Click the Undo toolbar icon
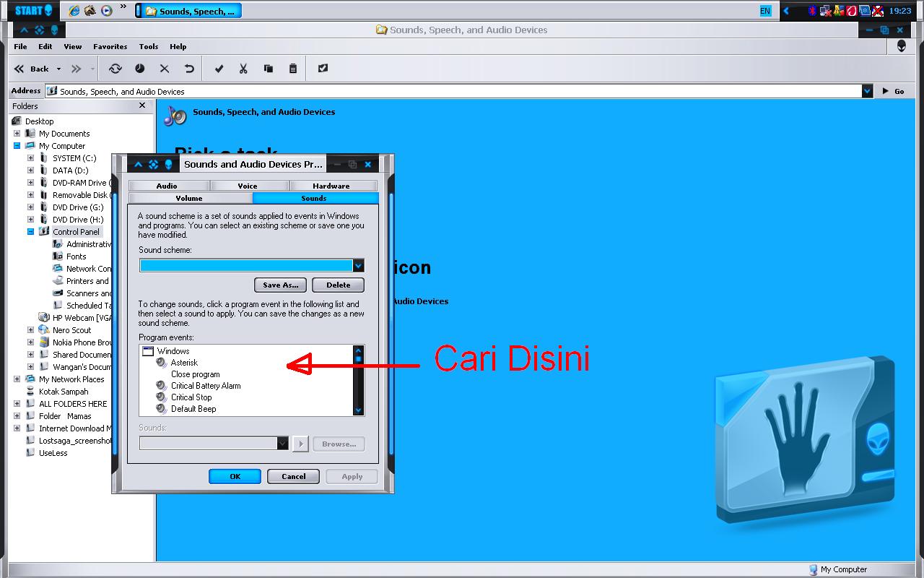This screenshot has width=924, height=578. tap(188, 68)
